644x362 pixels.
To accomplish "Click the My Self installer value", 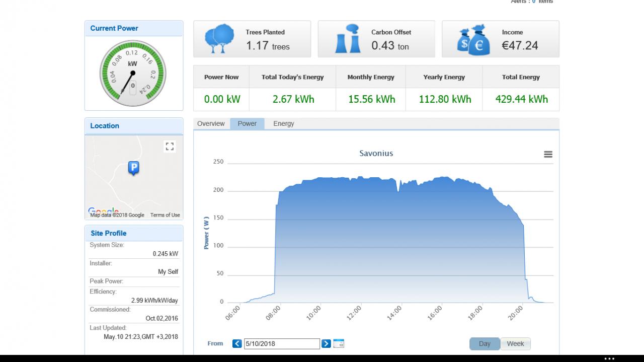I will pos(168,272).
